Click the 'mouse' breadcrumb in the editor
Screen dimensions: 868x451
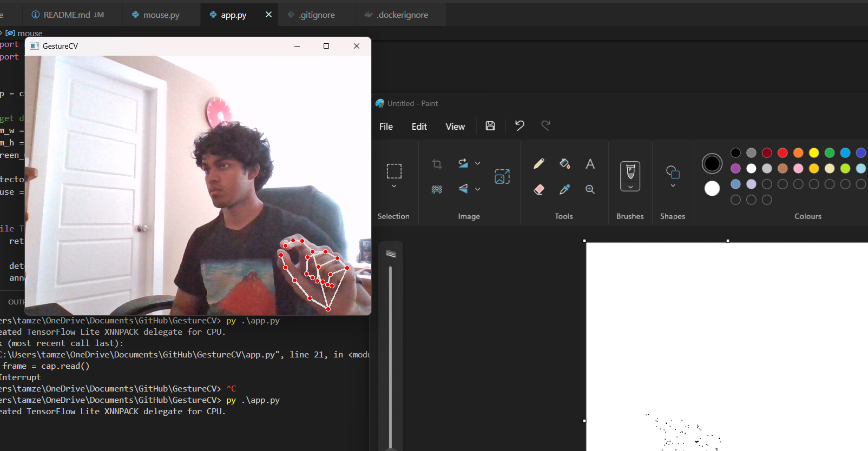[x=30, y=34]
